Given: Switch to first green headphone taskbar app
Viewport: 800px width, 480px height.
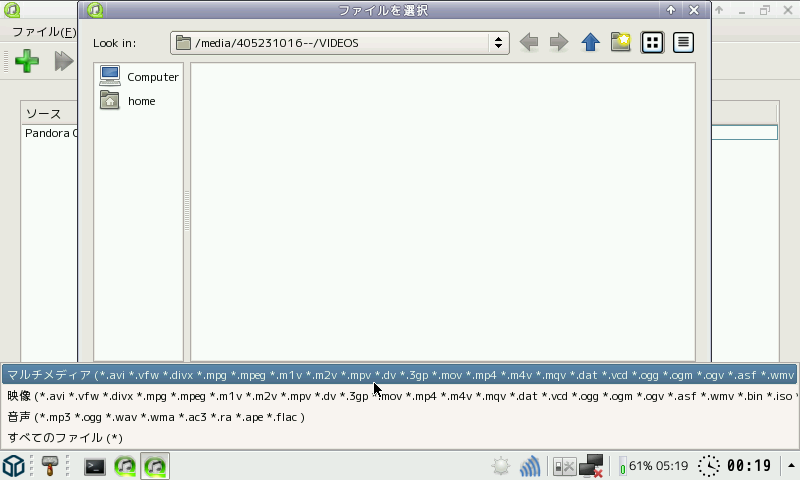Looking at the screenshot, I should tap(125, 466).
